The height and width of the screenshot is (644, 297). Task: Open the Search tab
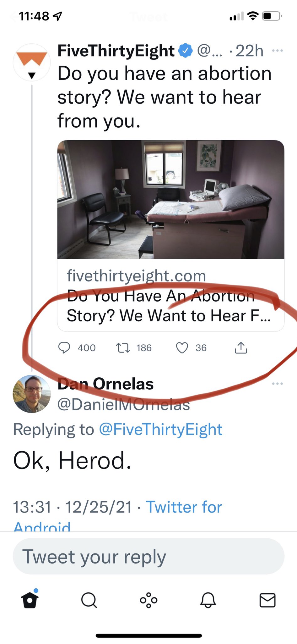[89, 600]
